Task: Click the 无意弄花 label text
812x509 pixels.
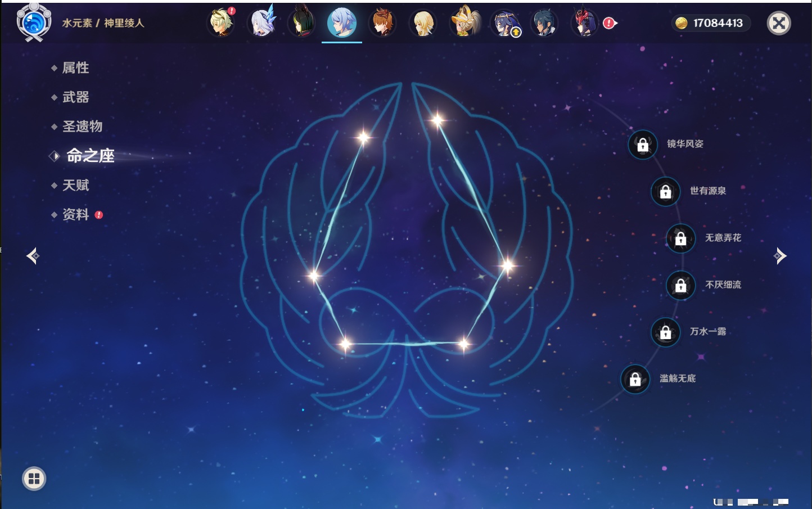Action: click(x=723, y=238)
